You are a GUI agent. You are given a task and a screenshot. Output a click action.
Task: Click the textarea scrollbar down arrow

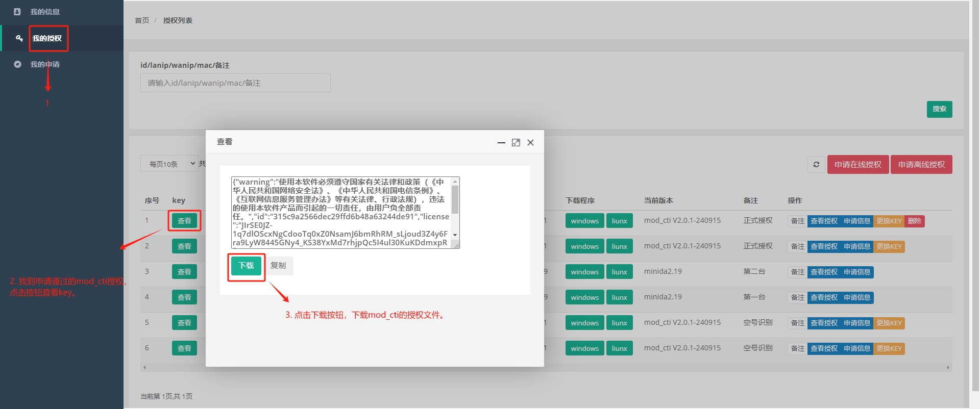coord(455,235)
